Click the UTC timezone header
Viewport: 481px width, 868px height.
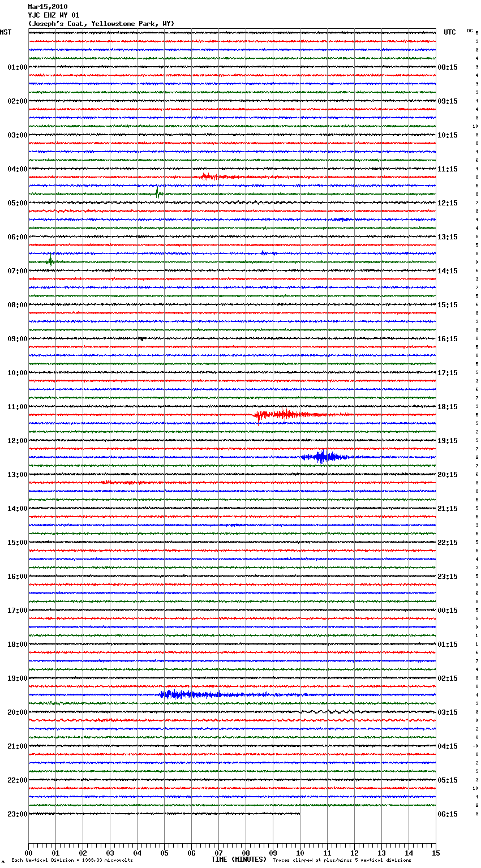click(x=449, y=32)
